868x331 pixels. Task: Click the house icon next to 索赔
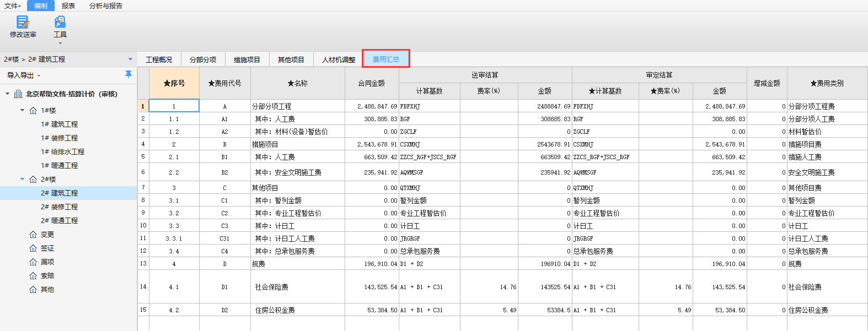33,276
